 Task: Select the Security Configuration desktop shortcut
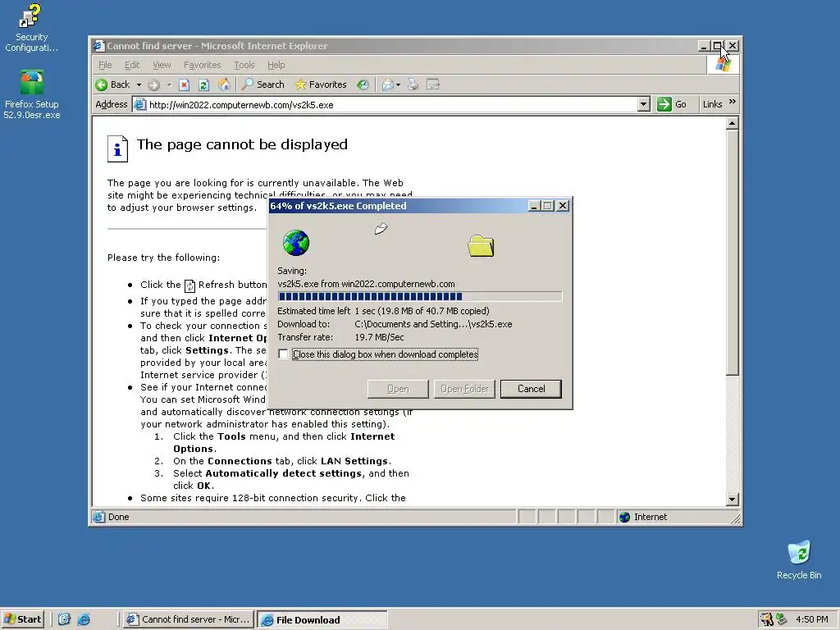[31, 28]
